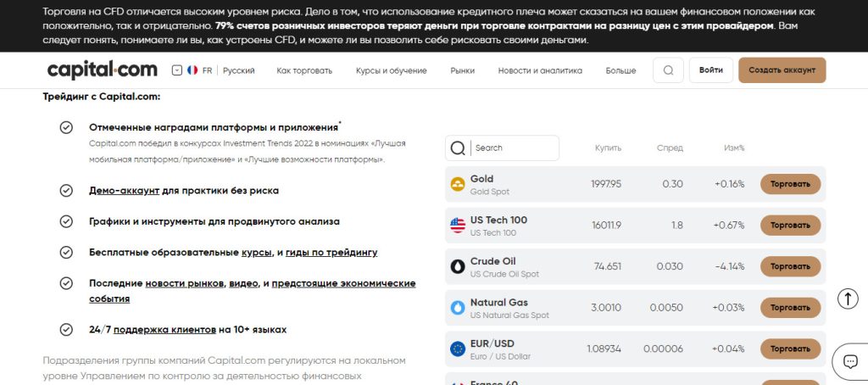Select the EUR/USD euro icon
The height and width of the screenshot is (385, 868).
click(458, 349)
